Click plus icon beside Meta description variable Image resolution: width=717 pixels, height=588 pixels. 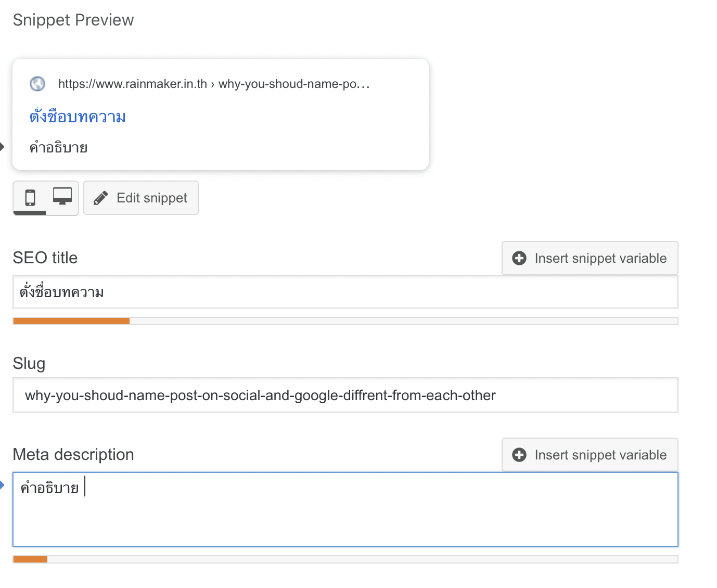tap(519, 455)
